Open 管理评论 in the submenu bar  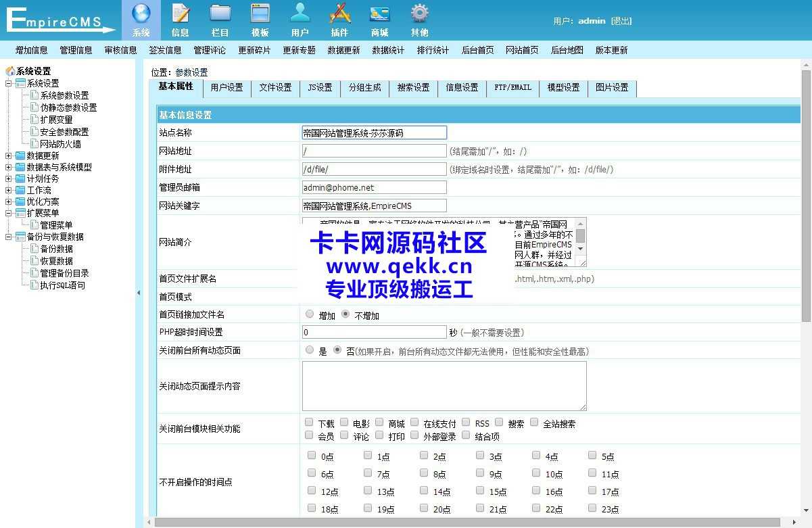pyautogui.click(x=210, y=50)
